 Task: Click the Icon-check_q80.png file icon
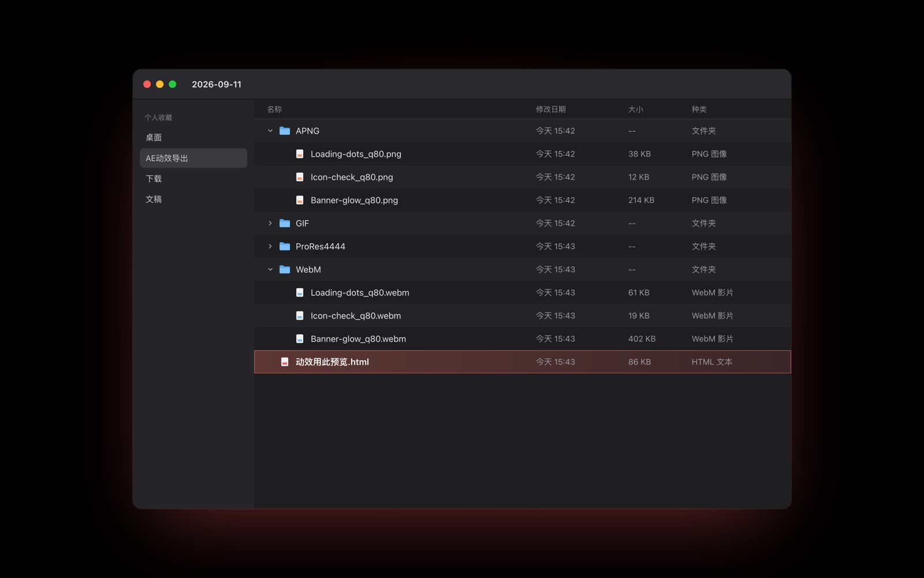click(300, 177)
